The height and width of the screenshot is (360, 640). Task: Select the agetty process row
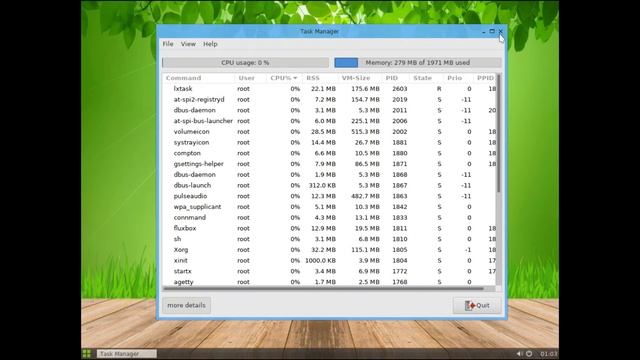pos(329,282)
